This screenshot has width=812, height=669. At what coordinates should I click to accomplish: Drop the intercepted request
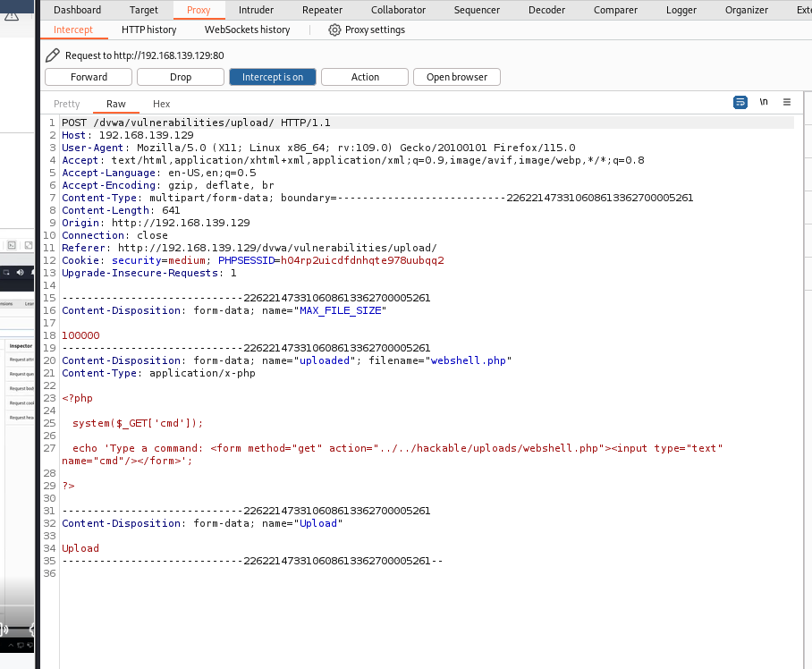click(x=181, y=77)
